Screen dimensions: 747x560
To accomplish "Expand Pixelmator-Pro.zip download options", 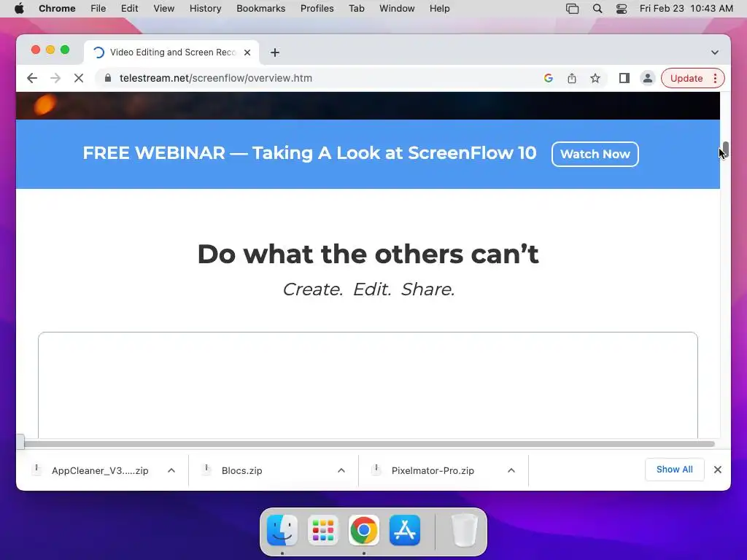I will [x=511, y=470].
